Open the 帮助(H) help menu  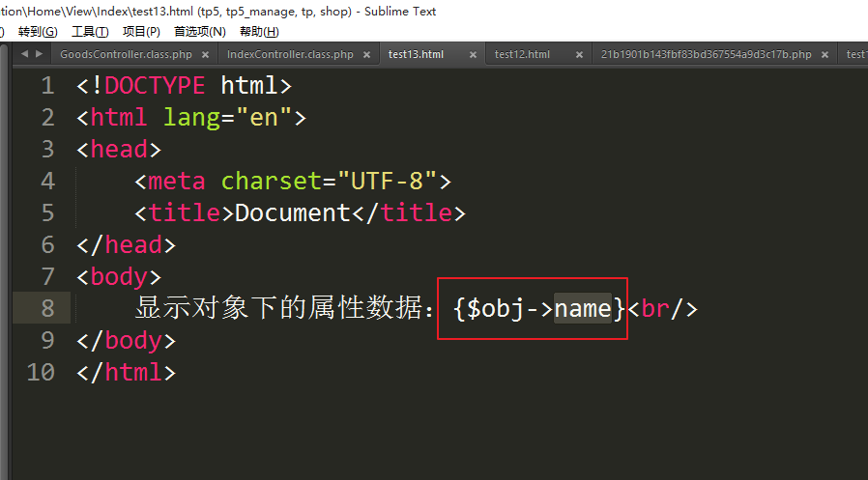258,32
